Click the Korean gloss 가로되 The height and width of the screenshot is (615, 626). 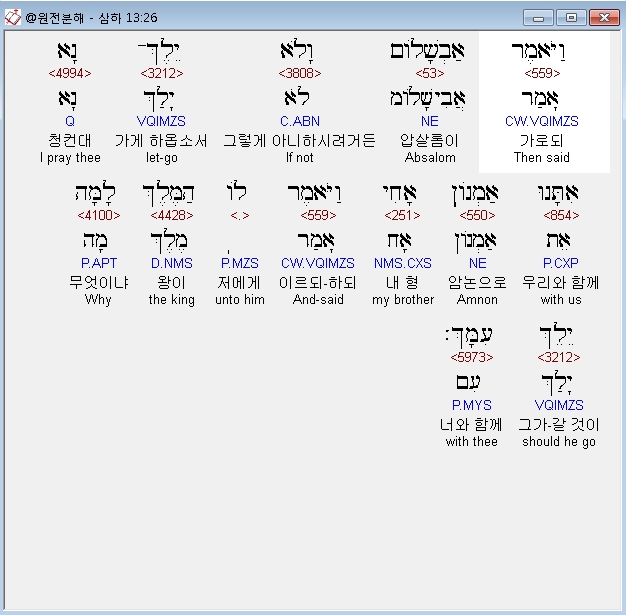coord(542,141)
